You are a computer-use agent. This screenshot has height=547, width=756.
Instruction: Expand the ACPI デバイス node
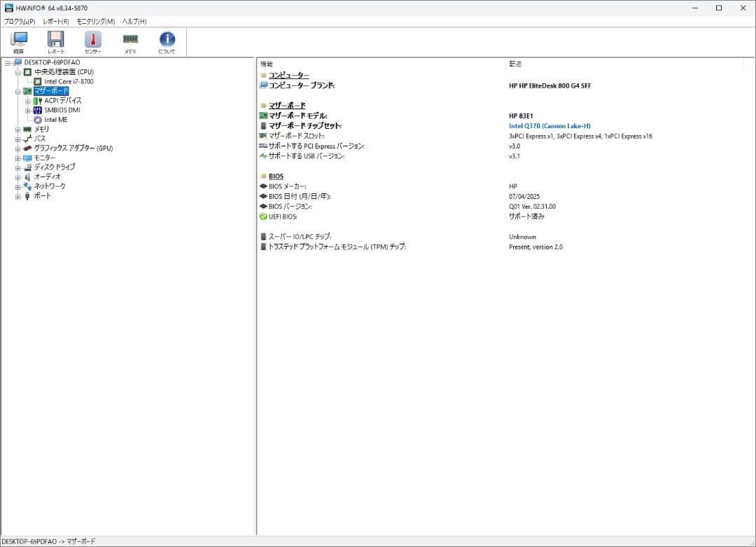(26, 101)
